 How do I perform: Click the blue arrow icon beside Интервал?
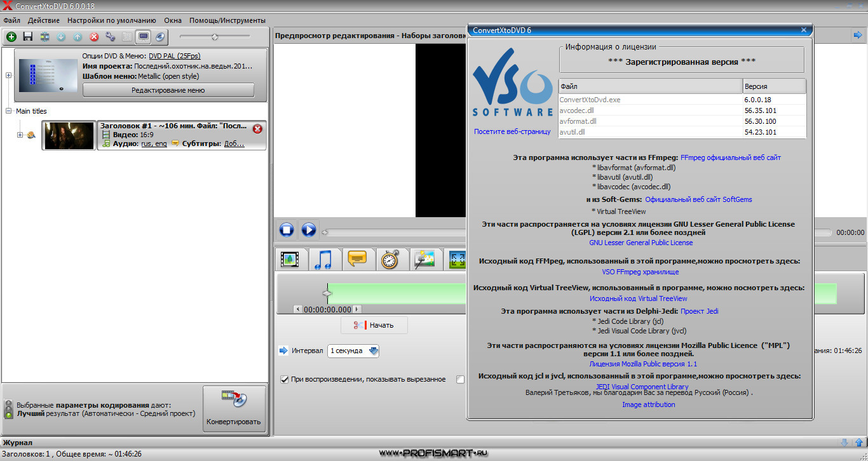point(283,351)
